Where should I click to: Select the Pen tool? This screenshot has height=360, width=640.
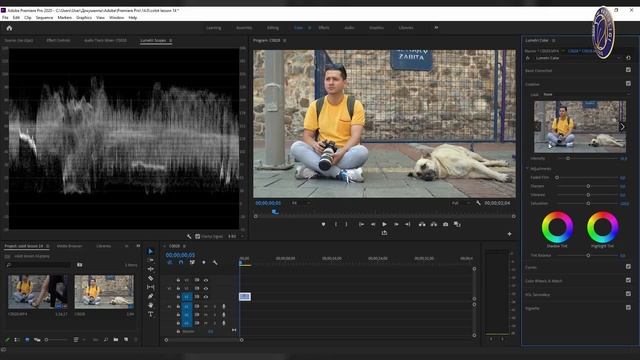[151, 296]
